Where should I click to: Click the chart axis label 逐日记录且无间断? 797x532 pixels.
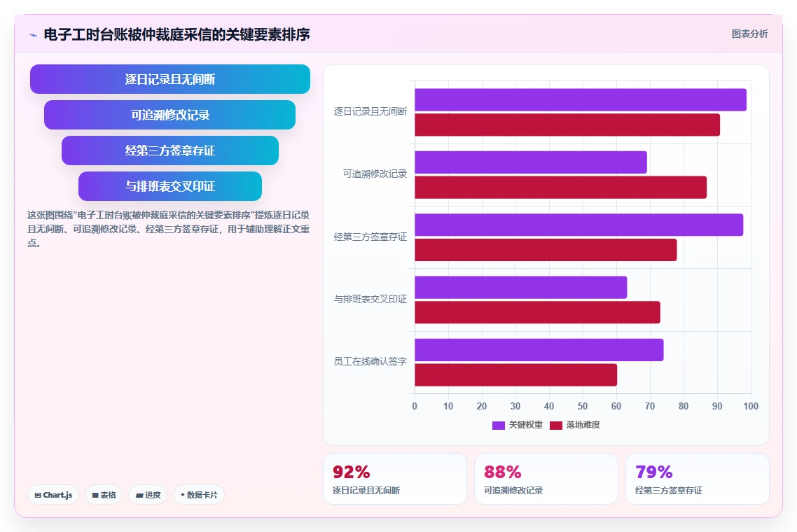coord(370,112)
